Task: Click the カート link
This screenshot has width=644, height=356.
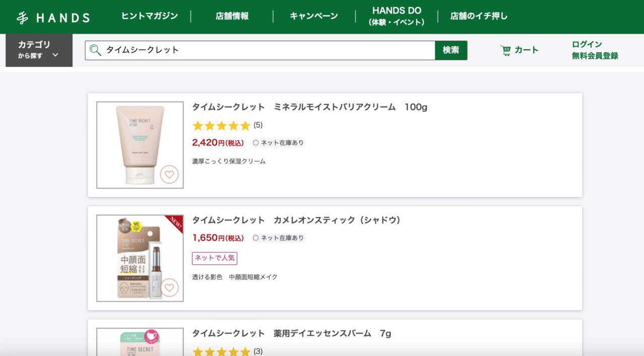Action: pos(526,50)
